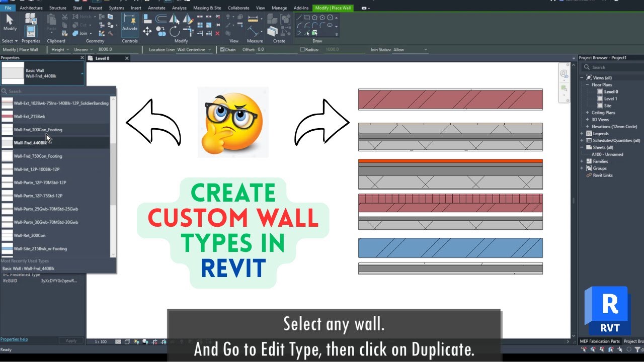
Task: Open the Select dropdown
Action: tap(10, 41)
